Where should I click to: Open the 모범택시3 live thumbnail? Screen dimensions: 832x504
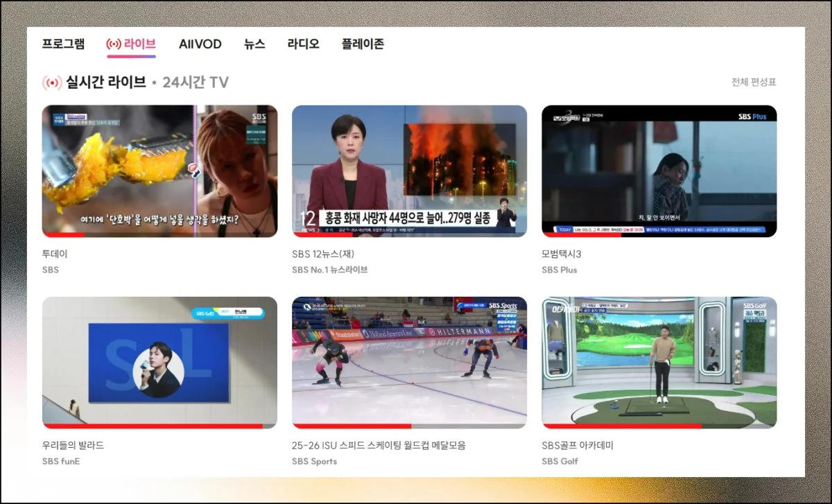coord(659,171)
